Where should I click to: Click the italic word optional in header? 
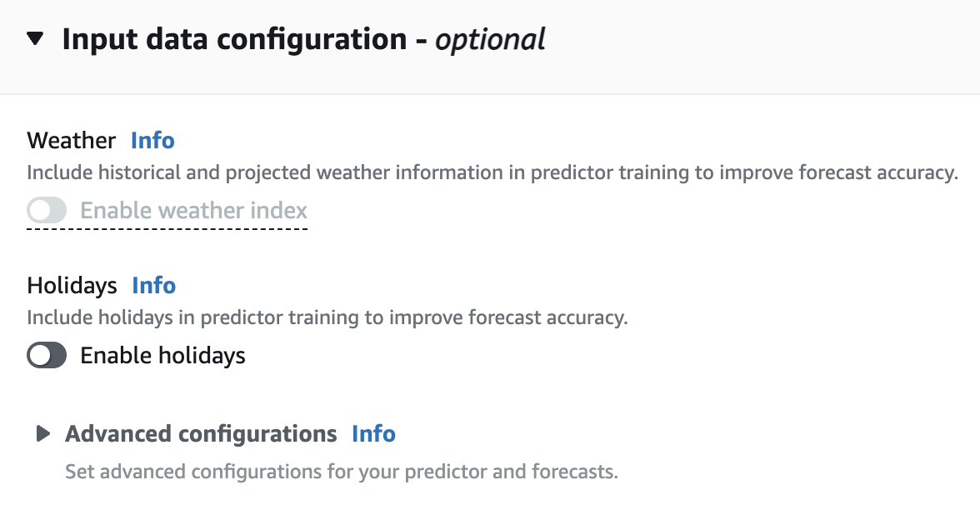pos(490,39)
